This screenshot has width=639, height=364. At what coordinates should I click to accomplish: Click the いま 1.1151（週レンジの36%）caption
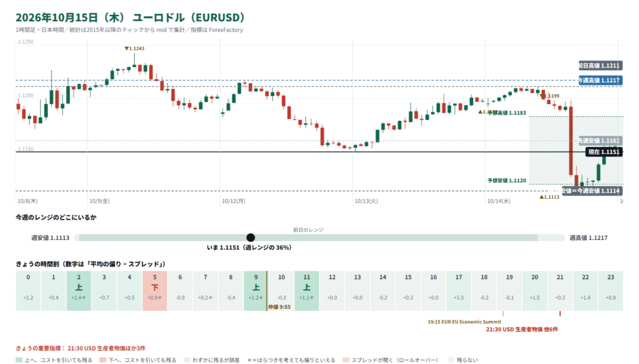tap(249, 247)
